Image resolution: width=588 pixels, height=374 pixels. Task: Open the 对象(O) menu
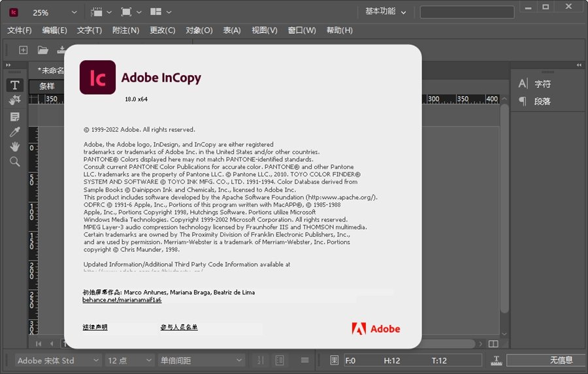pos(199,31)
